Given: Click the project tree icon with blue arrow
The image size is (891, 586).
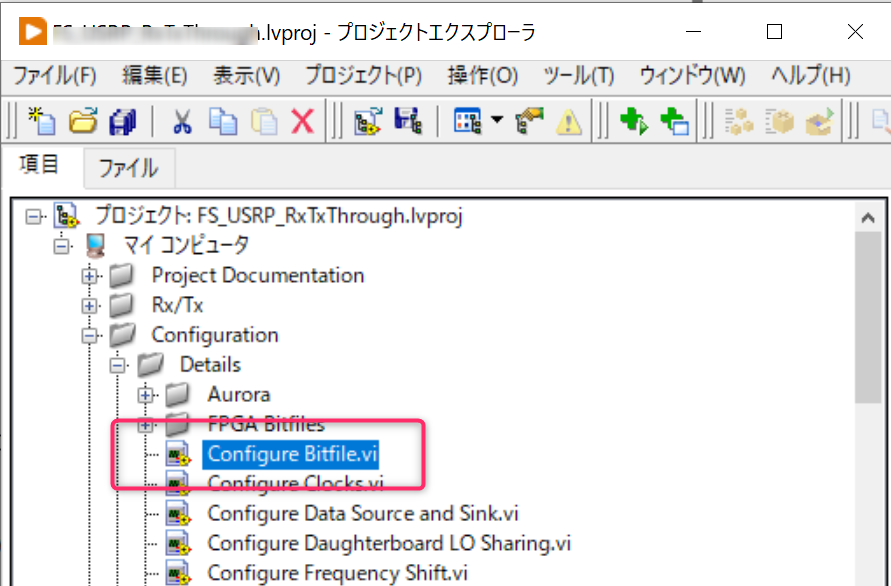Looking at the screenshot, I should click(x=368, y=121).
